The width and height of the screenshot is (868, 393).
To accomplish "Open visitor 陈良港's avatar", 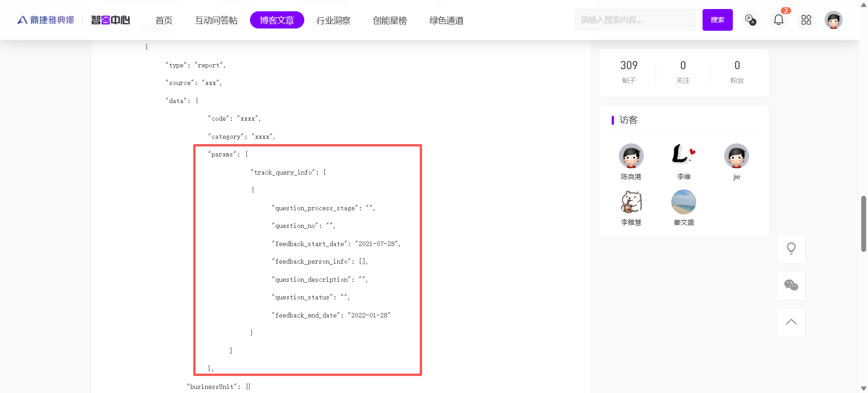I will (x=631, y=156).
